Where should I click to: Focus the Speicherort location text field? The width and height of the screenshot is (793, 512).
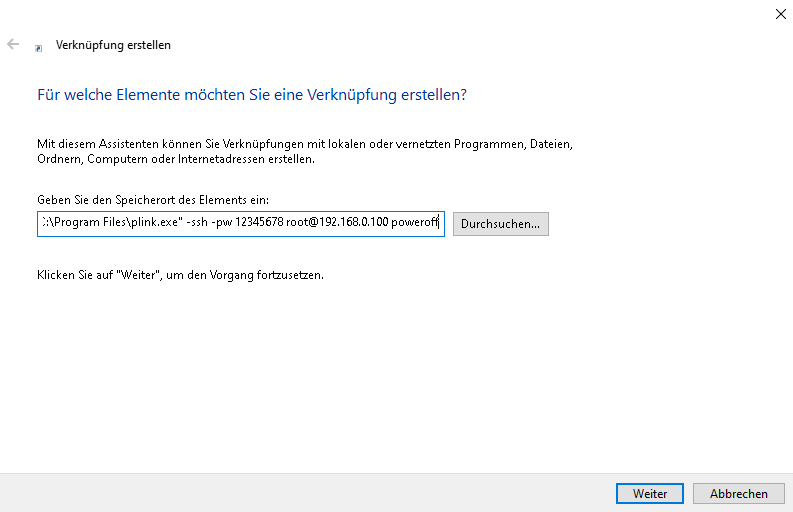[x=240, y=224]
